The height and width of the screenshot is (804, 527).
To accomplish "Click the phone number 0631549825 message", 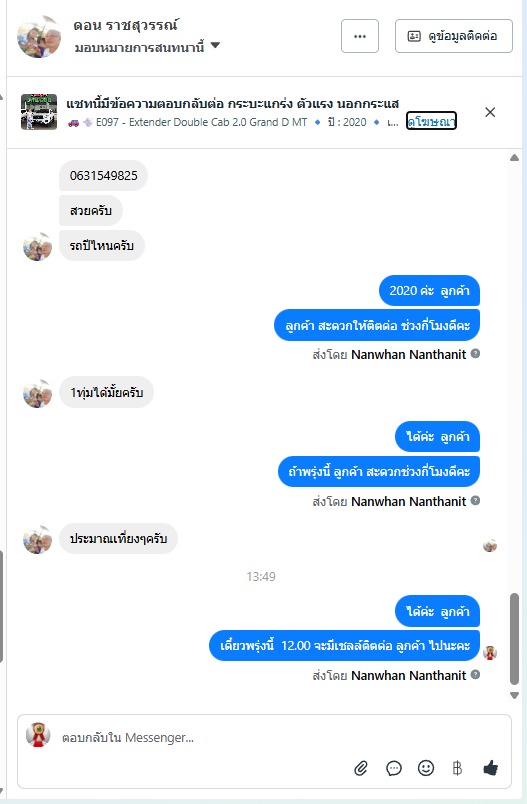I will tap(104, 175).
